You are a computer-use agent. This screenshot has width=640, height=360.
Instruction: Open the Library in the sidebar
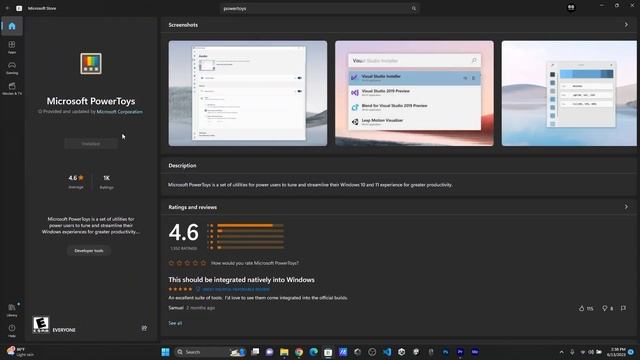[12, 310]
